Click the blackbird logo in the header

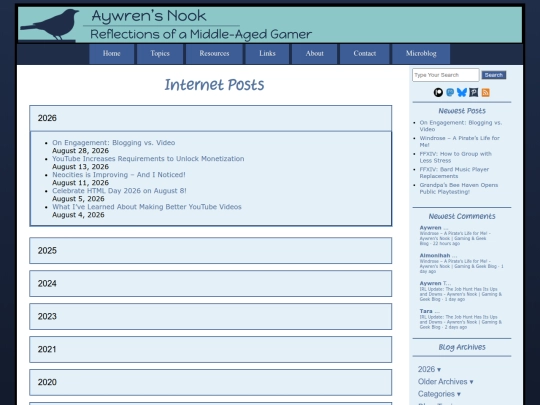click(51, 24)
